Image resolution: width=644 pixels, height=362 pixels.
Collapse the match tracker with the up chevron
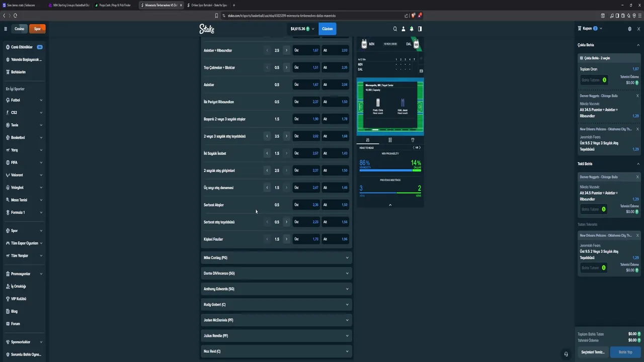[x=390, y=205]
